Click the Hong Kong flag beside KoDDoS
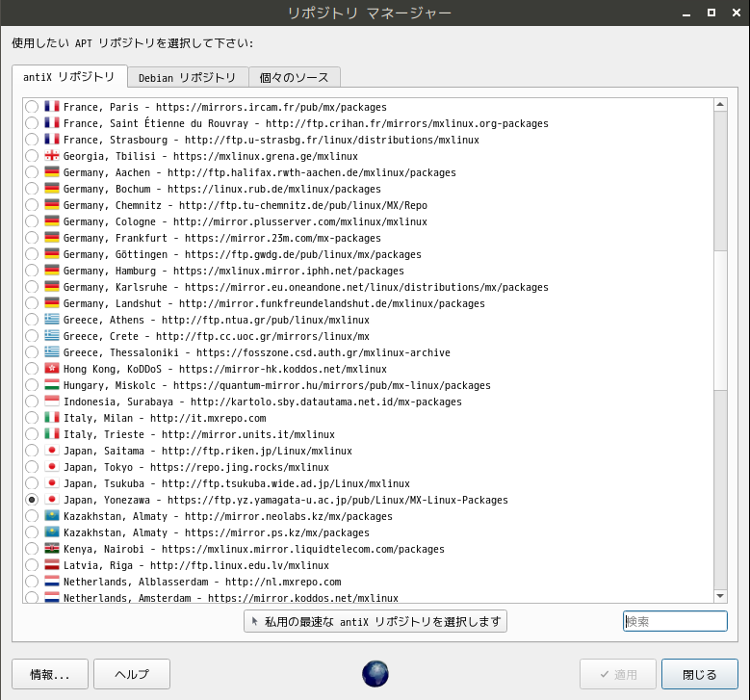750x700 pixels. click(52, 369)
